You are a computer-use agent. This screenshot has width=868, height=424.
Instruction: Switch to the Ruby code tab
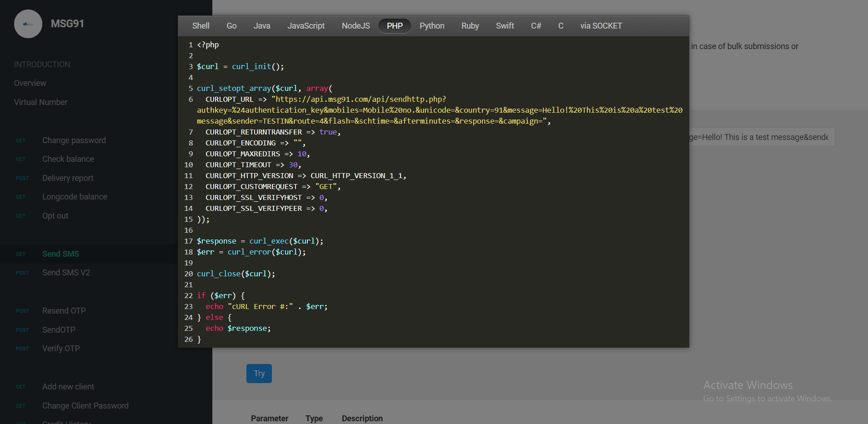tap(470, 26)
